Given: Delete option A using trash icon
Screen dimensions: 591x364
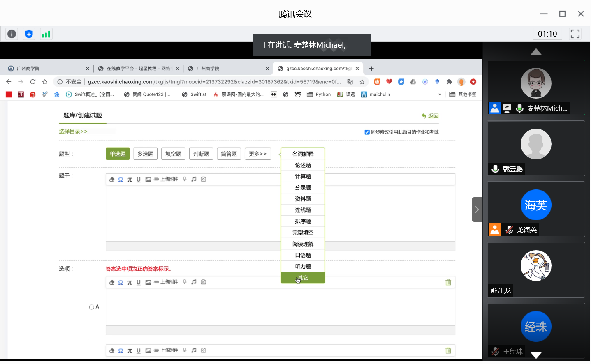Looking at the screenshot, I should 448,282.
